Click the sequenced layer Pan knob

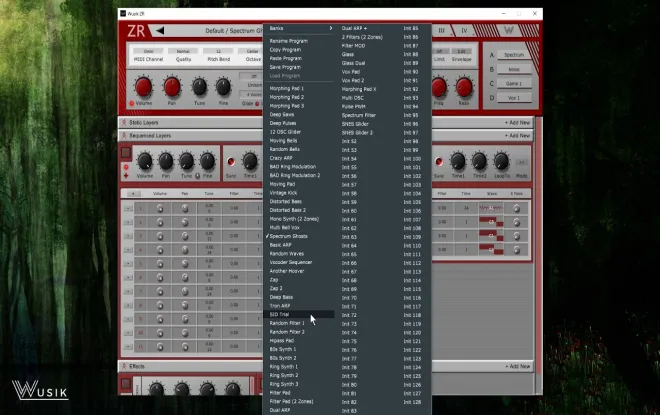[x=166, y=161]
